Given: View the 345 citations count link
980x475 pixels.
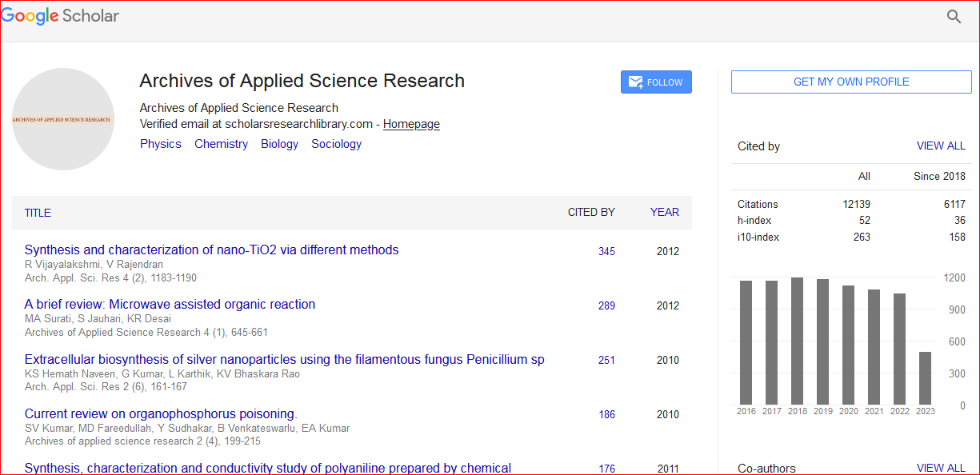Looking at the screenshot, I should pyautogui.click(x=606, y=251).
